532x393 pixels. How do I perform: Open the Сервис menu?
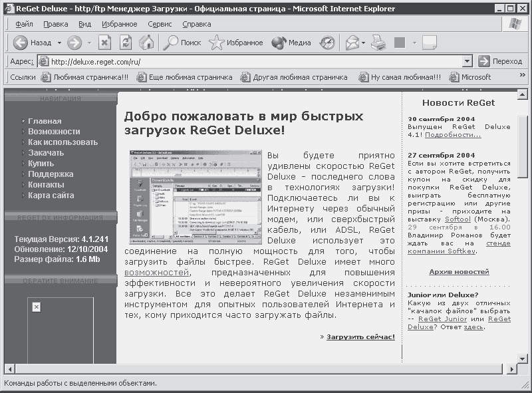tap(160, 24)
